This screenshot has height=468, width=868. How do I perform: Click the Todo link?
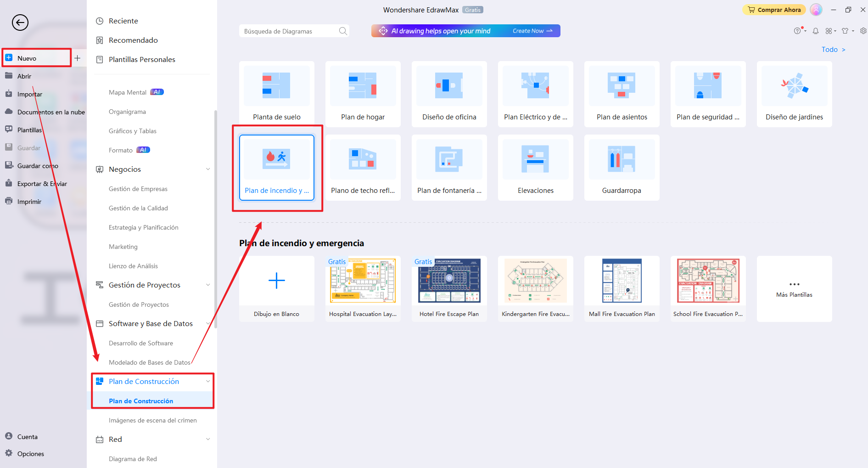pyautogui.click(x=833, y=49)
